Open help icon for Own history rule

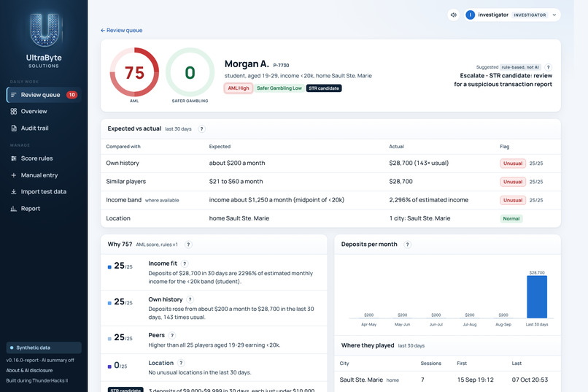[x=190, y=299]
